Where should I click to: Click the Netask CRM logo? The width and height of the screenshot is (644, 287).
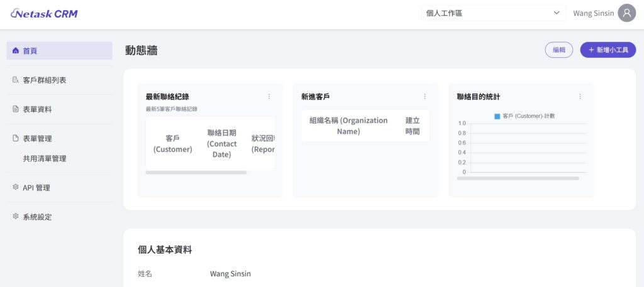(x=44, y=13)
